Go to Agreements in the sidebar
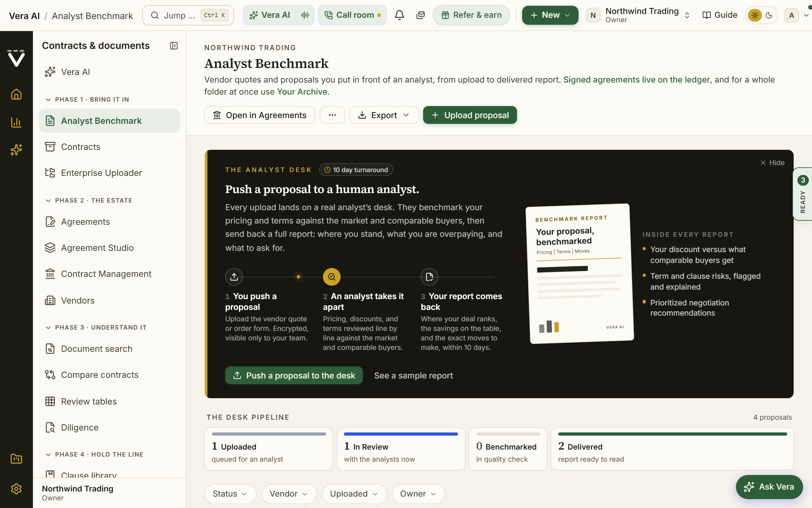The width and height of the screenshot is (812, 508). (x=109, y=222)
